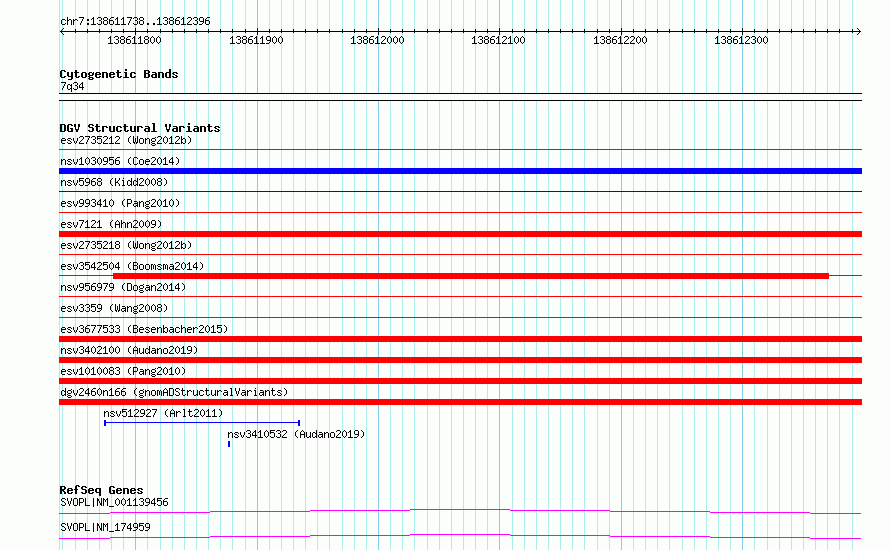Select nsv3410532 (Audano2019) small blue marker
The height and width of the screenshot is (550, 890).
229,444
